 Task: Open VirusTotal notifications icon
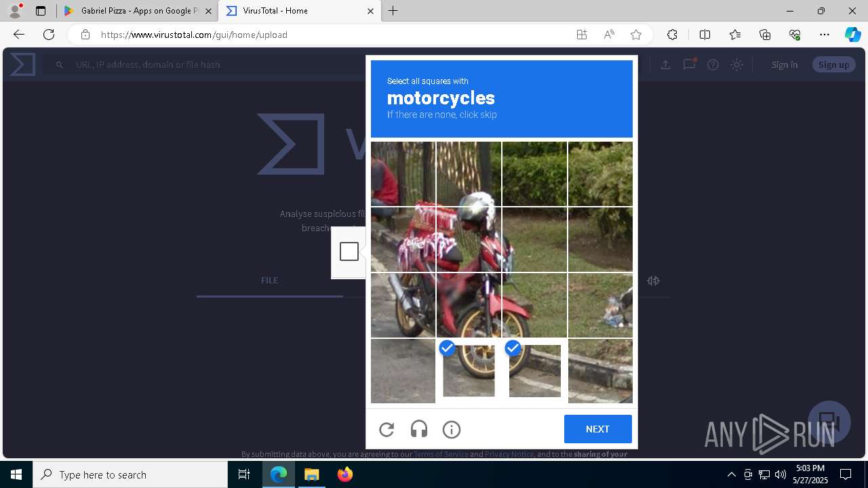[x=689, y=64]
